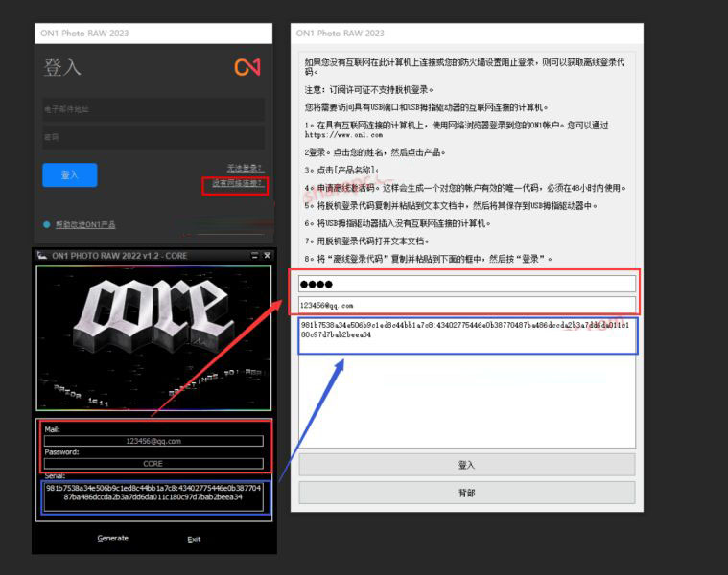Click the Password field showing CORE
Image resolution: width=728 pixels, height=575 pixels.
(153, 463)
